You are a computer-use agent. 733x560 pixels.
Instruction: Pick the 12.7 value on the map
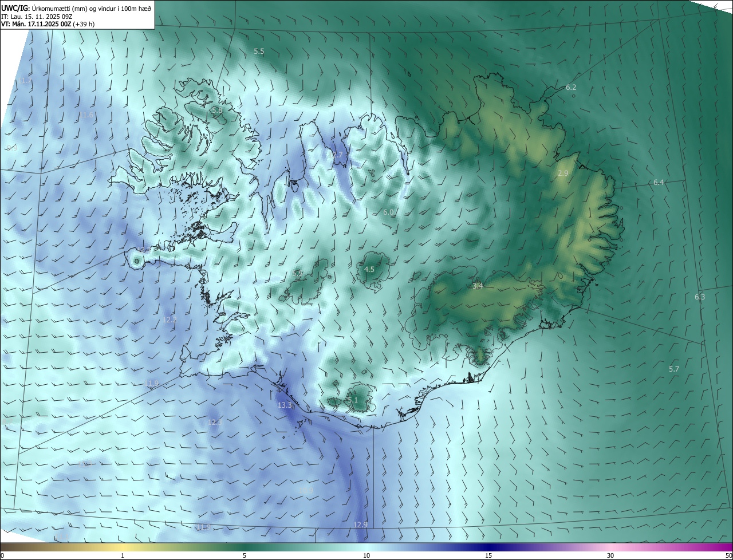336,155
